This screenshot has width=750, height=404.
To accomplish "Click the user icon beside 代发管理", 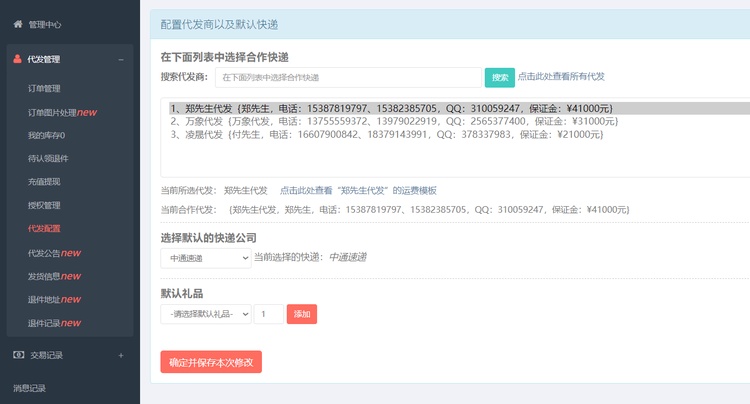I will coord(18,59).
